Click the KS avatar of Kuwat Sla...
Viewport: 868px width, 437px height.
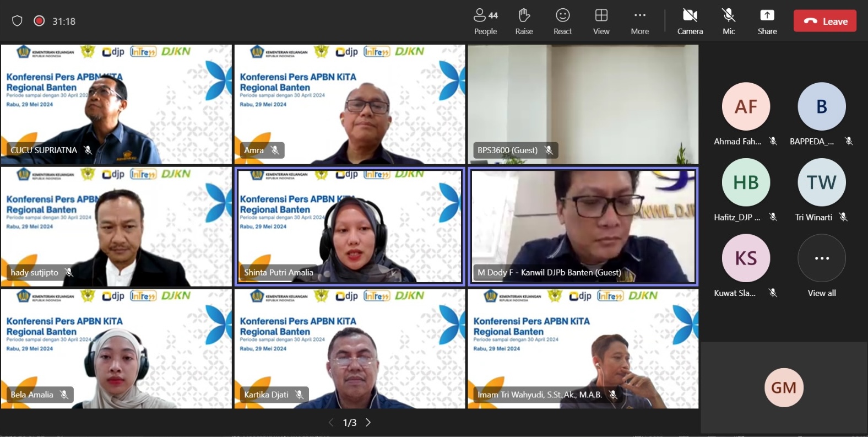[746, 258]
